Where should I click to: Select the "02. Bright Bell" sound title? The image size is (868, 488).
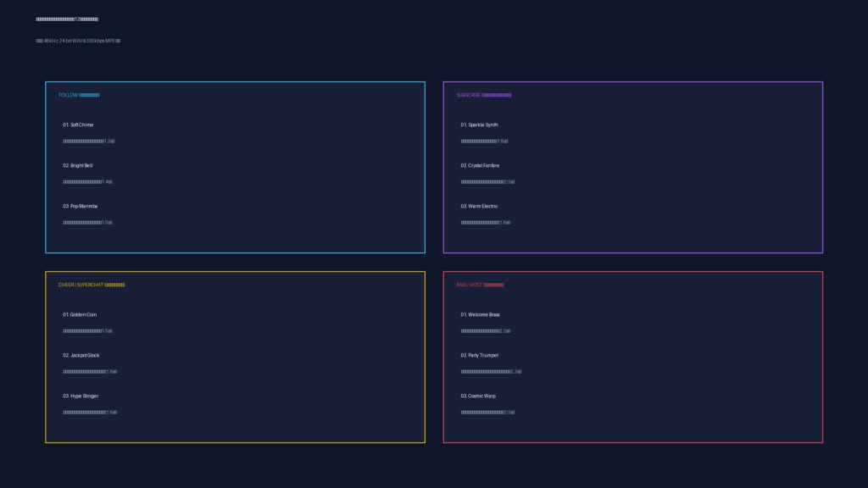[77, 165]
